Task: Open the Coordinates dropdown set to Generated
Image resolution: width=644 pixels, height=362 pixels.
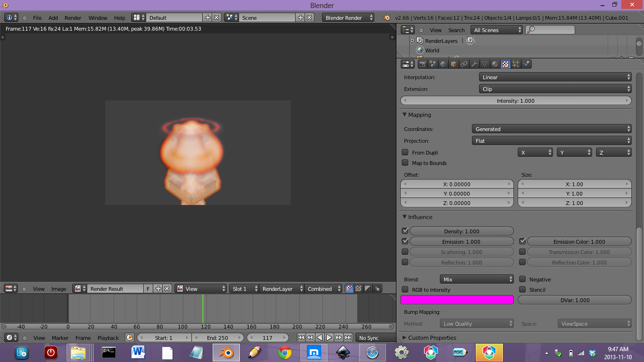Action: point(552,129)
